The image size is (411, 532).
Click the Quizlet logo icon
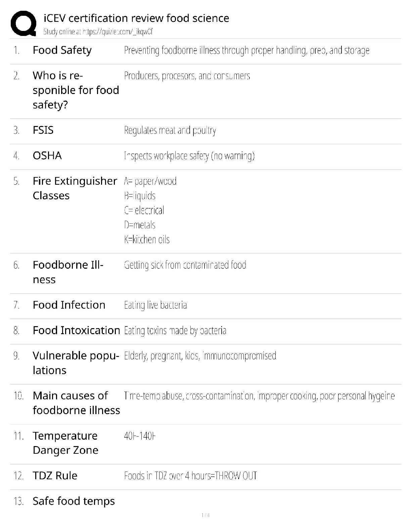[x=24, y=24]
